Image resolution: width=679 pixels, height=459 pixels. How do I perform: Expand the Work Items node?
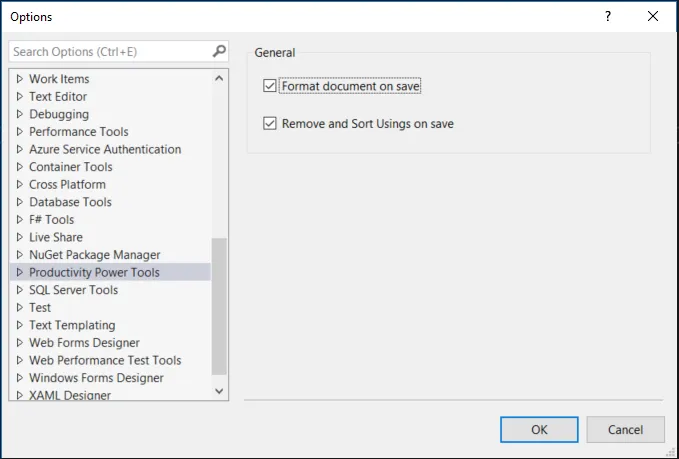[19, 79]
